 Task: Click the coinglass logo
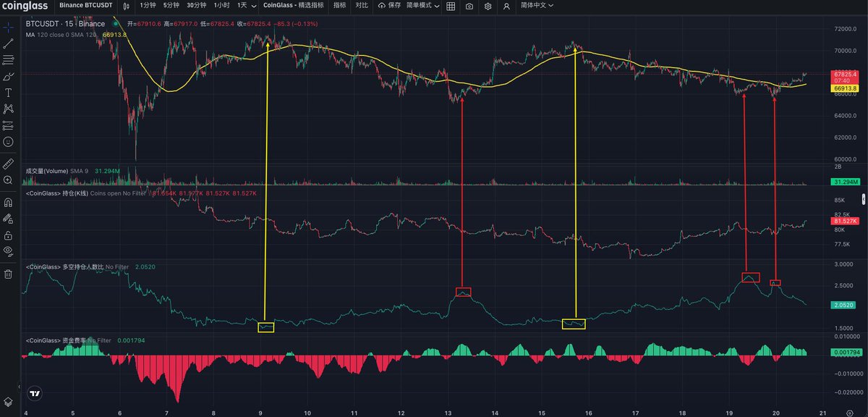[25, 6]
